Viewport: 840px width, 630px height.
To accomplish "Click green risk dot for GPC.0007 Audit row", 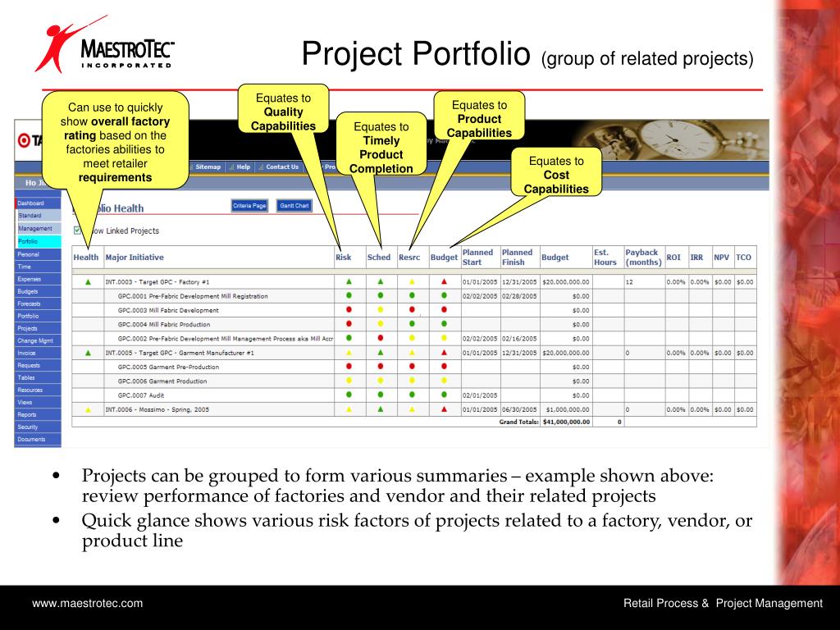I will tap(349, 395).
